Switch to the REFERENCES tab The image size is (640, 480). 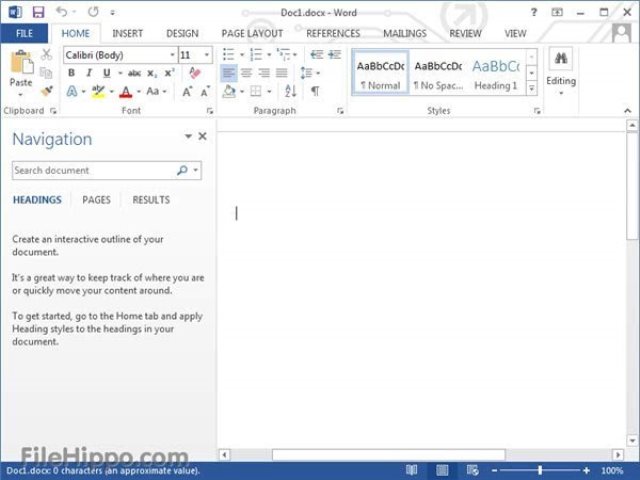pos(333,33)
